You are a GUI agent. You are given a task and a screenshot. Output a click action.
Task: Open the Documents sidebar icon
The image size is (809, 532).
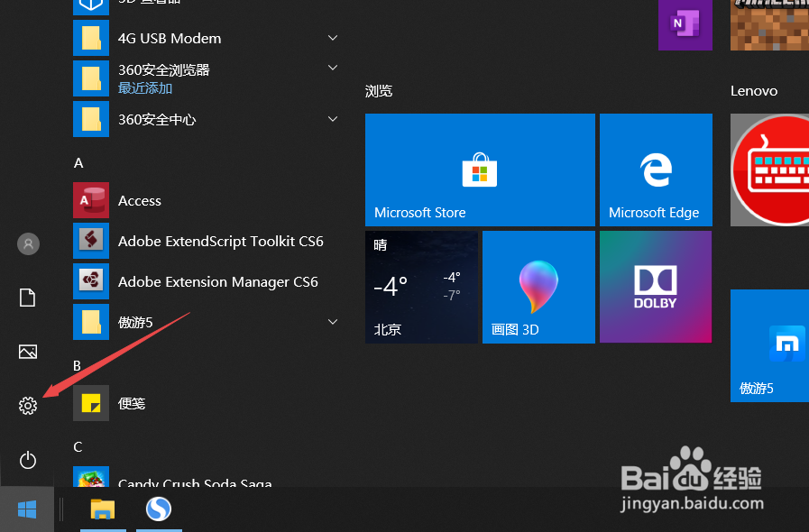point(27,298)
